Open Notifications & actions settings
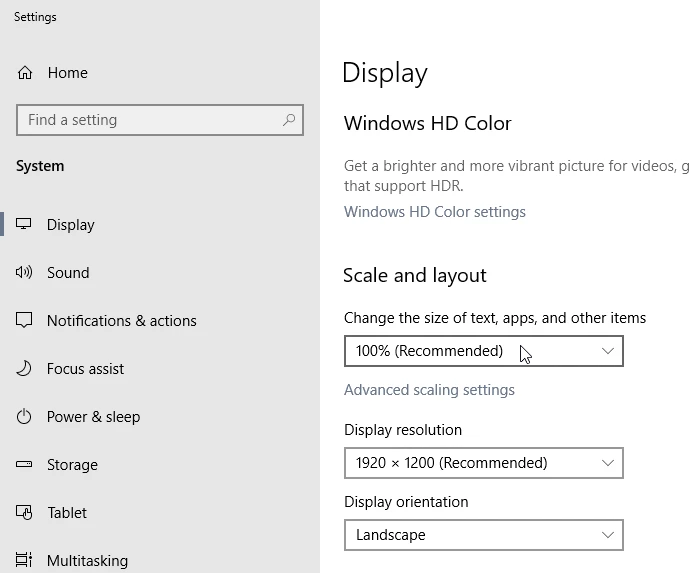689x573 pixels. 160,320
